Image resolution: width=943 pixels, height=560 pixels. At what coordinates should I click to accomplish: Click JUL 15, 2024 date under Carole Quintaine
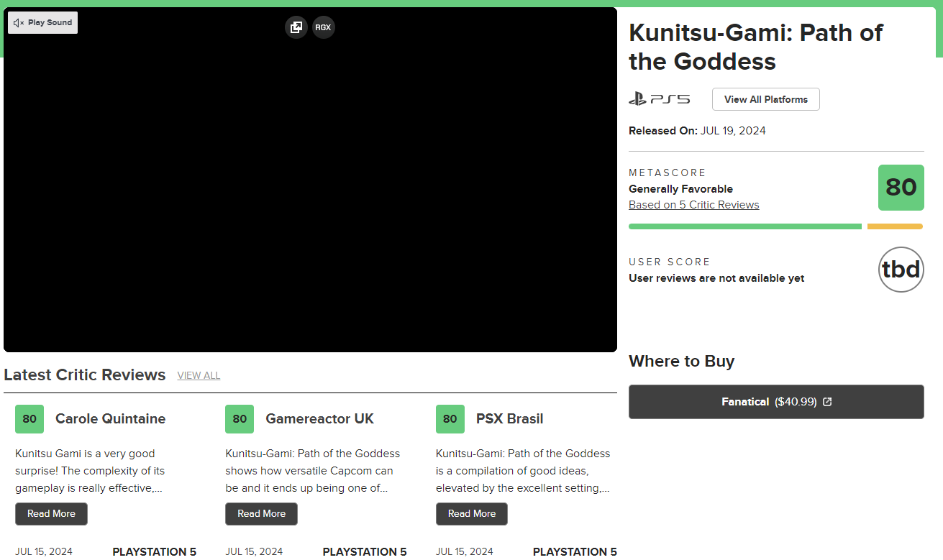(44, 552)
